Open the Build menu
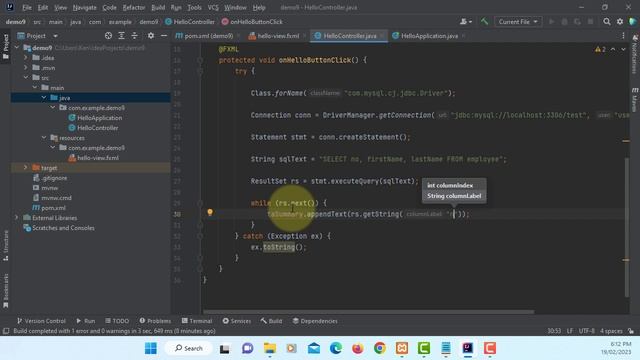The width and height of the screenshot is (640, 360). click(158, 7)
